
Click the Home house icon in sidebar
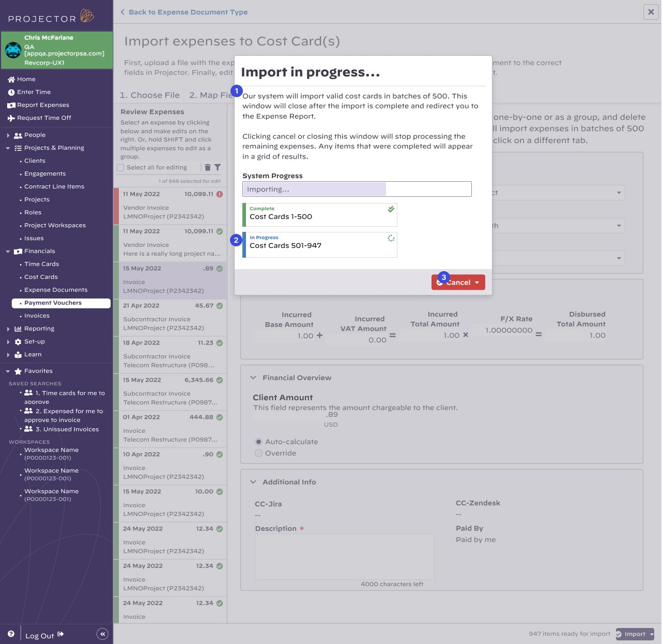(11, 80)
